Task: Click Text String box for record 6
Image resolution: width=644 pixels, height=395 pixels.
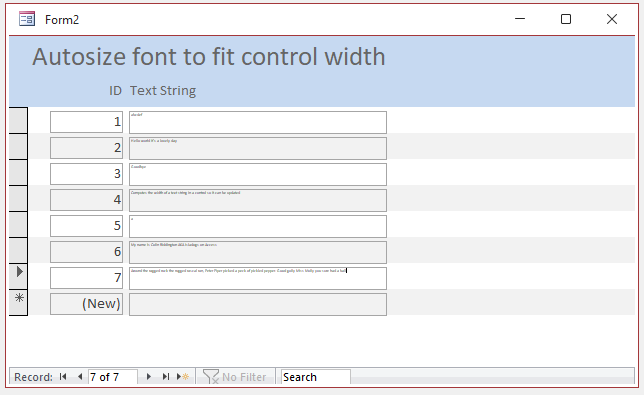Action: (258, 252)
